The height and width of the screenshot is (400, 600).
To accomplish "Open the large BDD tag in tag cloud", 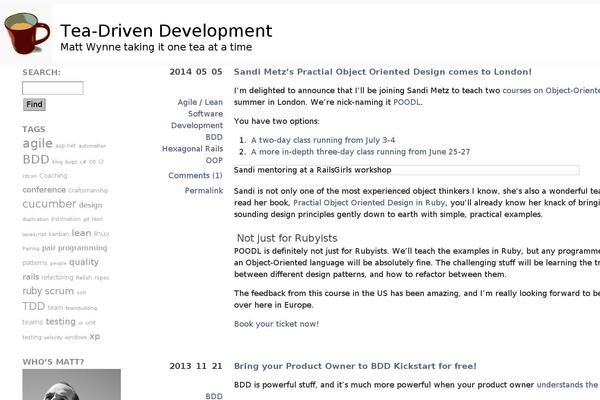I will pyautogui.click(x=36, y=159).
